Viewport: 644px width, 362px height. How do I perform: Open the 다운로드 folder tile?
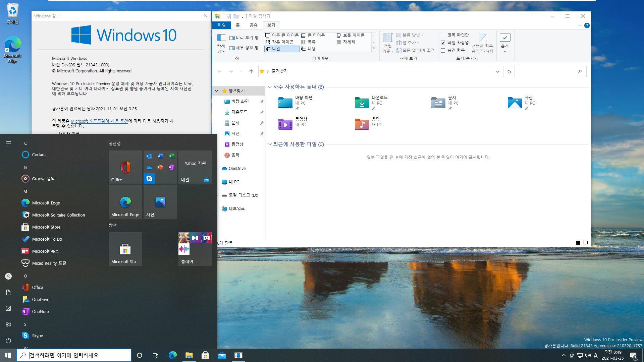371,103
